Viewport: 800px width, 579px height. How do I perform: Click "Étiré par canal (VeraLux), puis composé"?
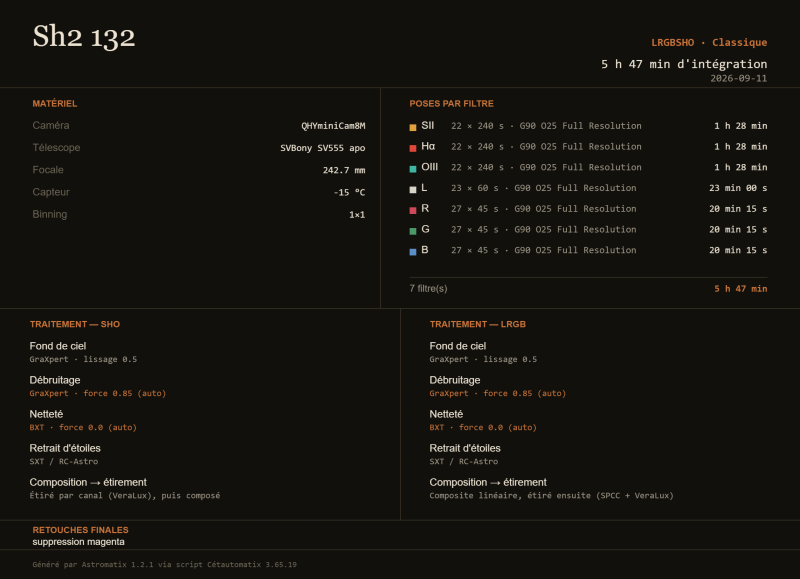125,495
